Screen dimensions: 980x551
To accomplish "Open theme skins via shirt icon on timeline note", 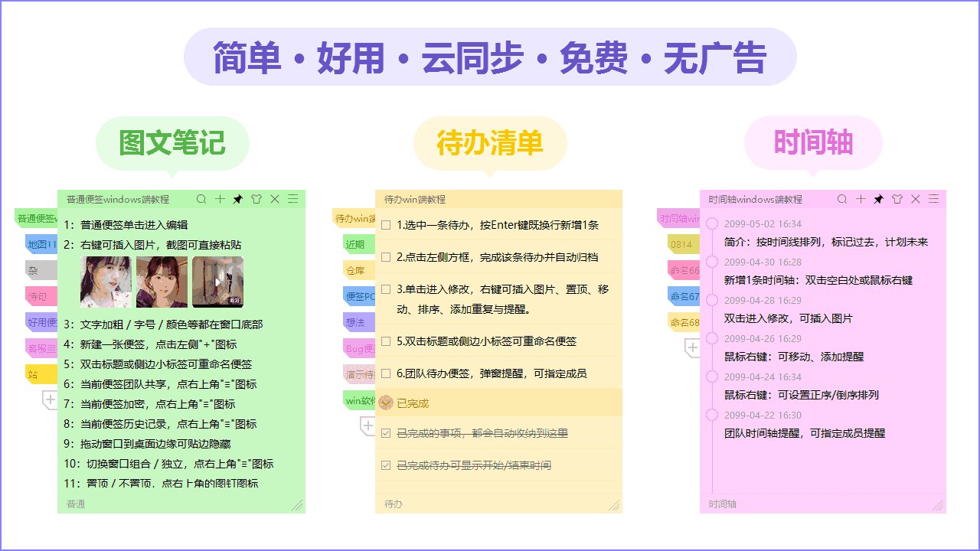I will click(897, 198).
